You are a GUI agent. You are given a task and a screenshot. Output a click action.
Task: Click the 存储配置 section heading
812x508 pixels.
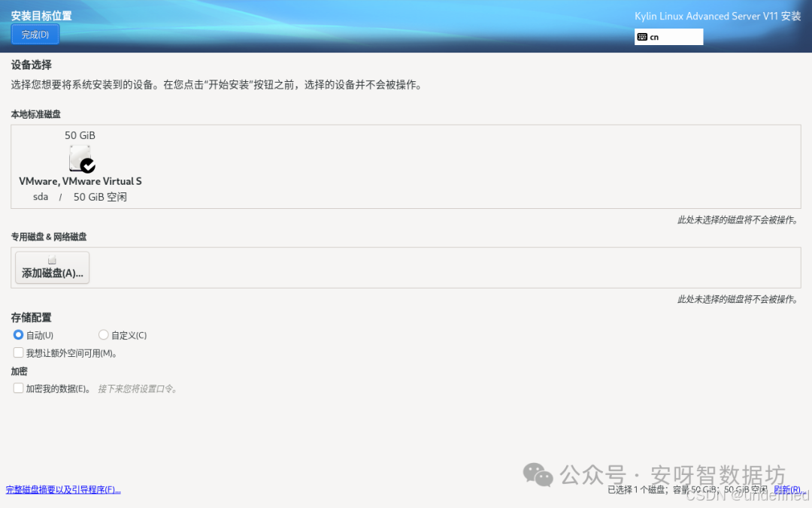[31, 317]
